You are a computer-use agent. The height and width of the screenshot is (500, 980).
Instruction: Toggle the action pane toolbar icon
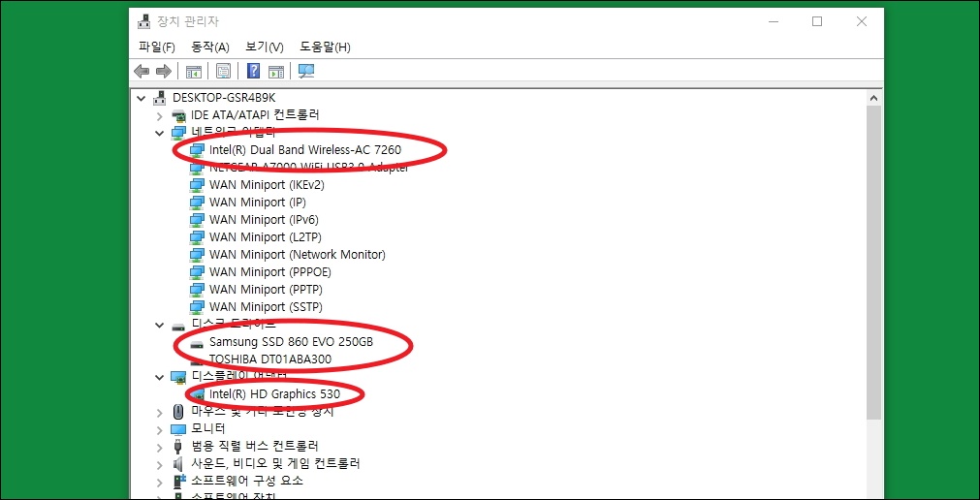275,72
